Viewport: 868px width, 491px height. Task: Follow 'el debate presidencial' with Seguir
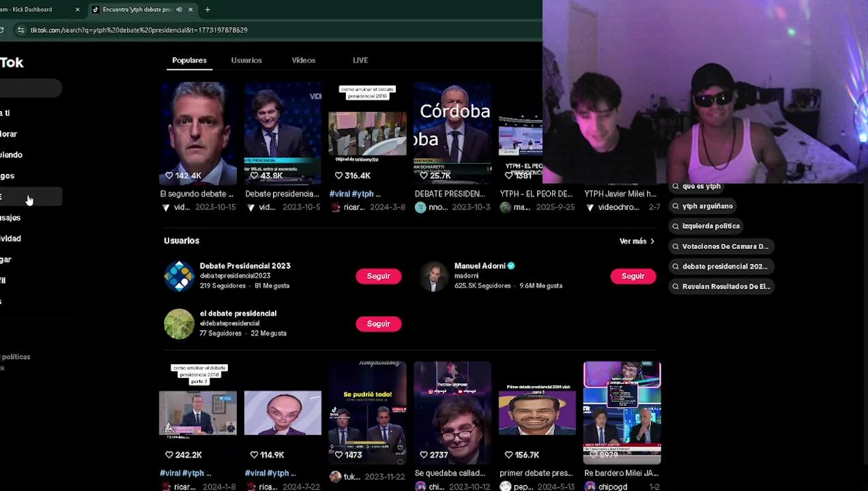378,324
